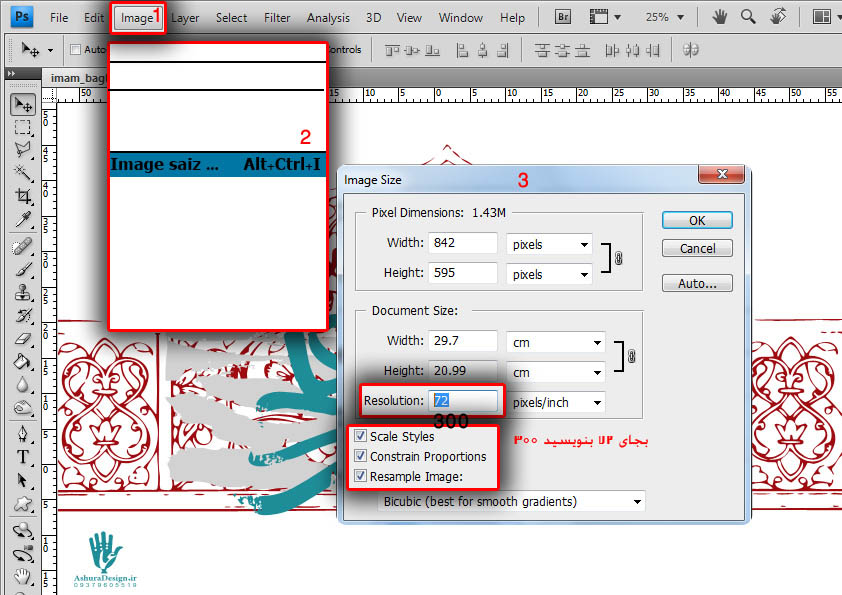Click the Photoshop Ps logo
Image resolution: width=842 pixels, height=595 pixels.
22,17
